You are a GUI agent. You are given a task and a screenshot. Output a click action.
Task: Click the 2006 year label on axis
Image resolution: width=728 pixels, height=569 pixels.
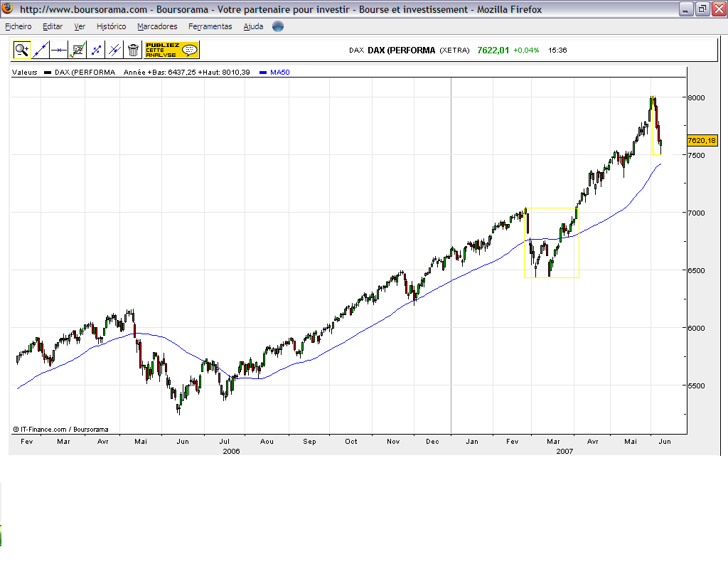click(x=231, y=451)
